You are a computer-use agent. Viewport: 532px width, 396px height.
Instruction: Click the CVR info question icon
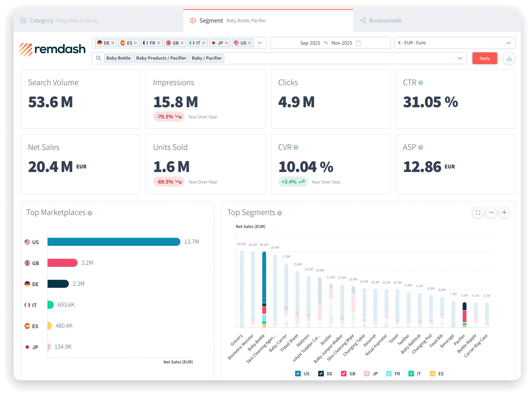point(296,147)
